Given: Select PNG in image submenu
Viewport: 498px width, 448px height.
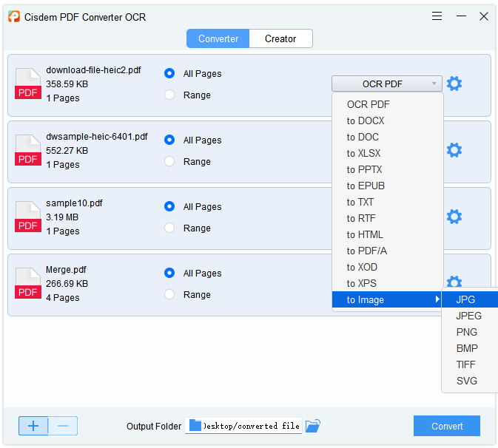Looking at the screenshot, I should 470,332.
